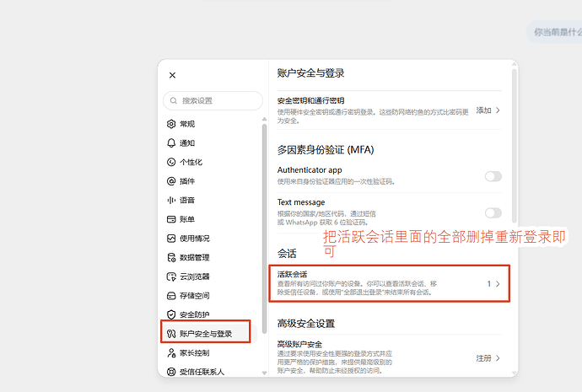
Task: Click the 插件 icon in the sidebar
Action: (x=171, y=181)
